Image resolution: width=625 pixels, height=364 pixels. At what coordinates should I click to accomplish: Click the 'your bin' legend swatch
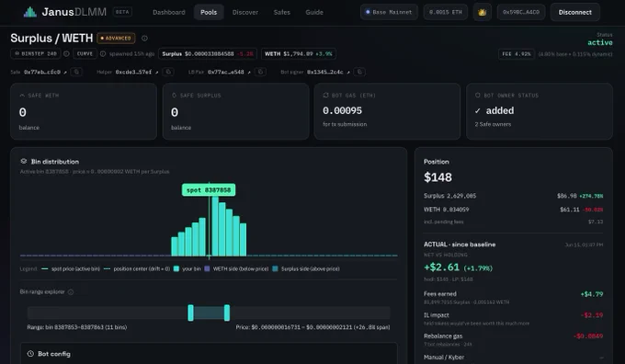pyautogui.click(x=176, y=268)
